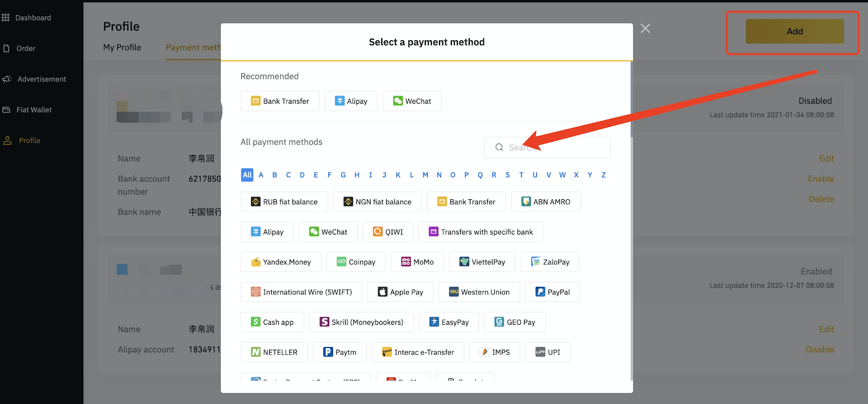The width and height of the screenshot is (868, 404).
Task: Choose Cash app payment method
Action: (272, 322)
